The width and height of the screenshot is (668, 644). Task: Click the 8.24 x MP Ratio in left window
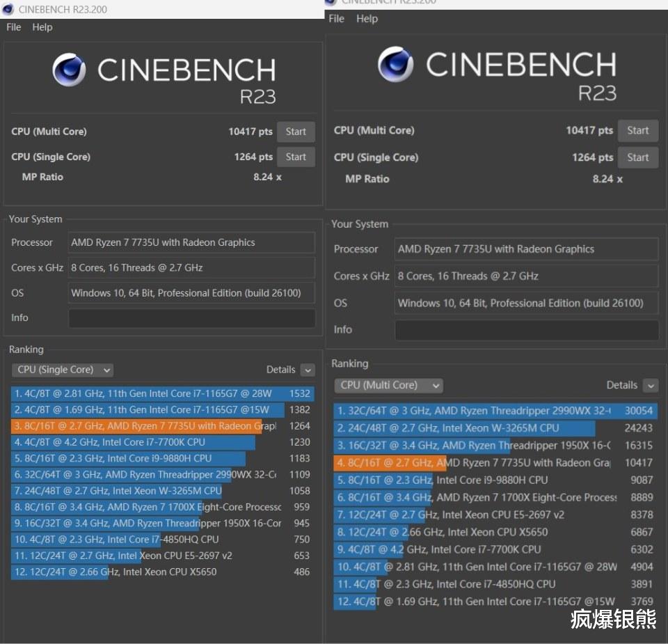coord(267,177)
